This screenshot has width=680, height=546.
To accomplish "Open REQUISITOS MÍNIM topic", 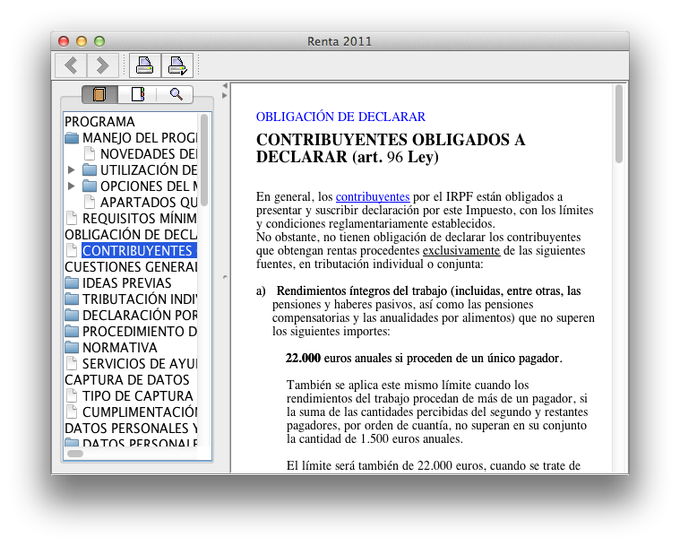I will 140,218.
